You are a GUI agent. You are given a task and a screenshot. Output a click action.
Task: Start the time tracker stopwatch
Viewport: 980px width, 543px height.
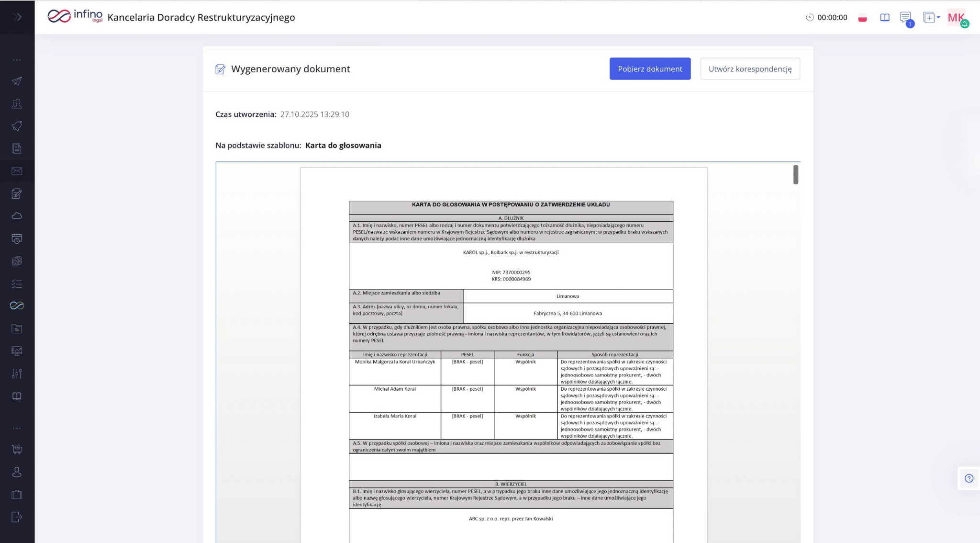(810, 18)
